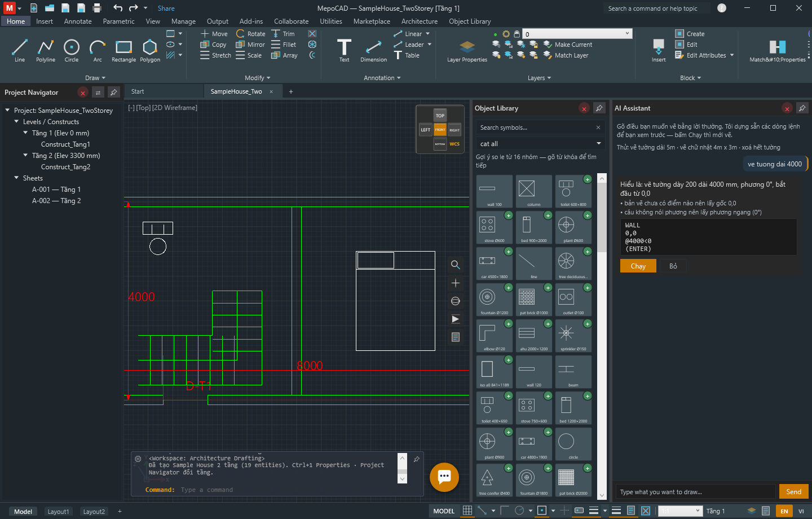Open the Annotate ribbon tab

tap(78, 21)
